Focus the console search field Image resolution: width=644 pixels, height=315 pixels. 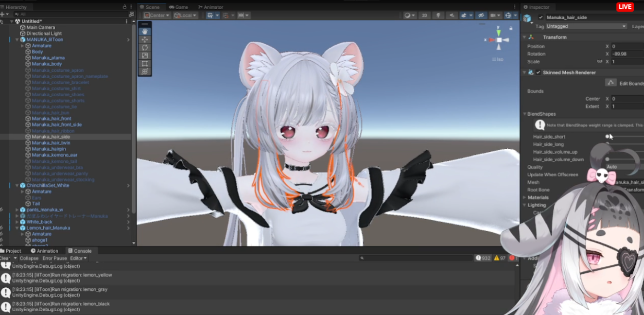[x=416, y=258]
